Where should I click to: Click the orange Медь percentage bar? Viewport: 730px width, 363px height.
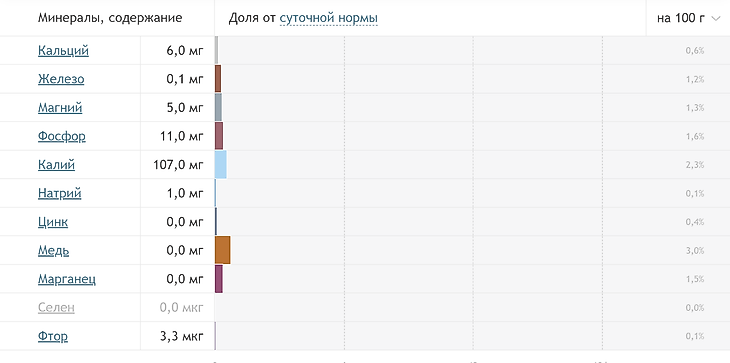223,250
